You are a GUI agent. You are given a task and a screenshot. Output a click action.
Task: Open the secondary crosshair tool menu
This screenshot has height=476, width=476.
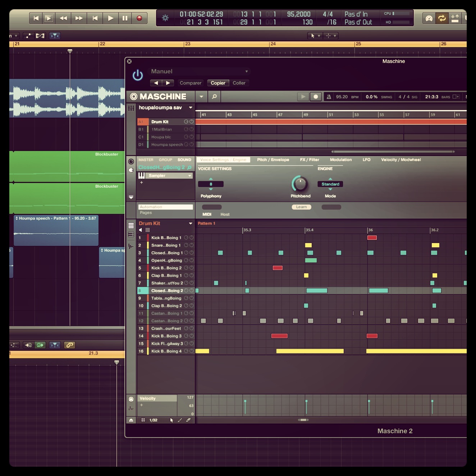coord(330,36)
